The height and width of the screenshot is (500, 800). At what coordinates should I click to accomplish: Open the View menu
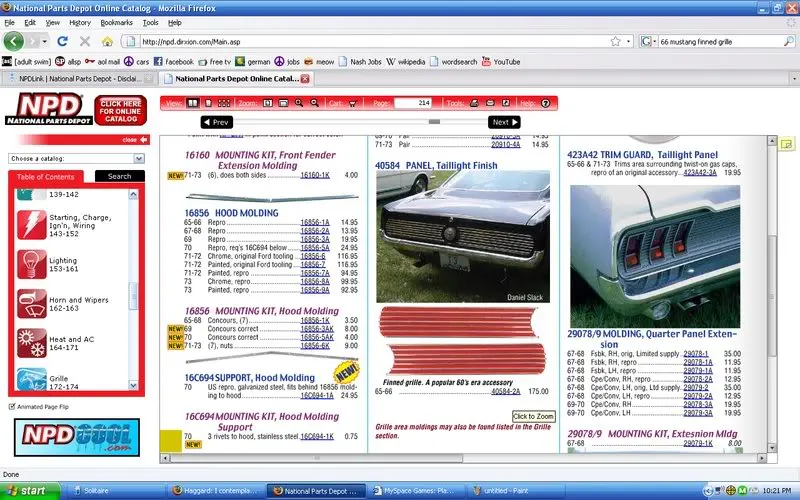53,22
